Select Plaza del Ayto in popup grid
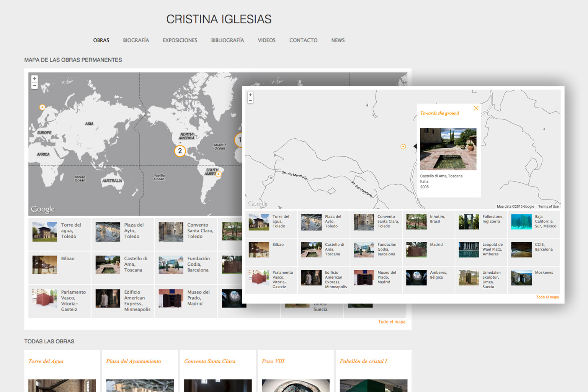The width and height of the screenshot is (588, 392). pyautogui.click(x=323, y=224)
